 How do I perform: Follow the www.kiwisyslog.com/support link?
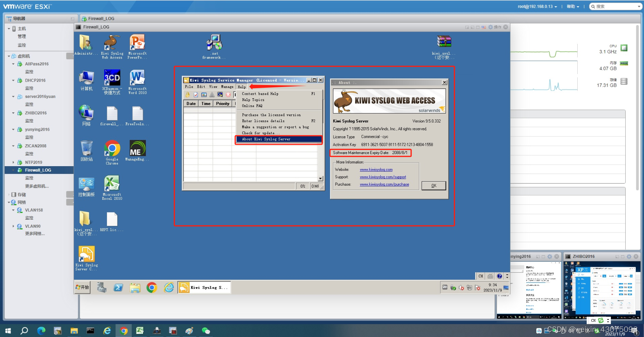pos(383,177)
